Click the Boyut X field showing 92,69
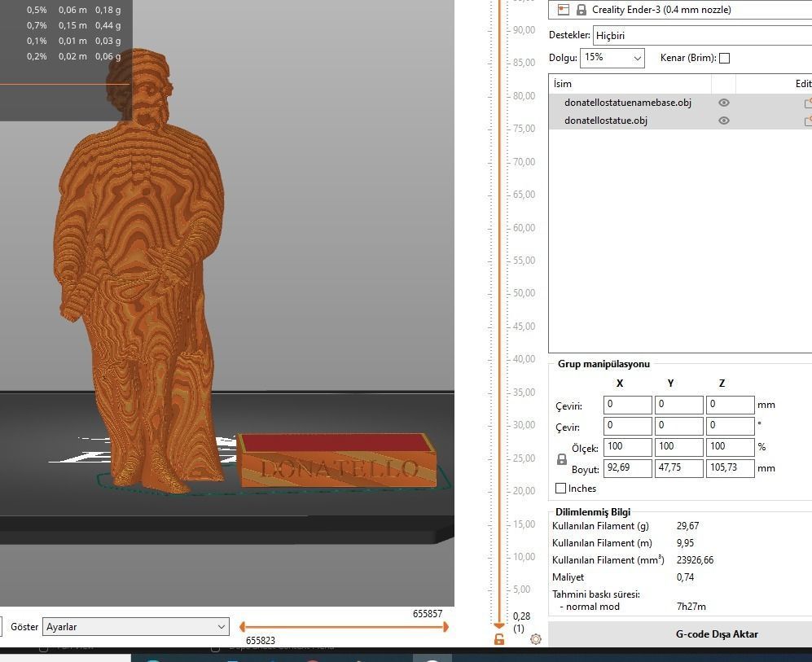This screenshot has width=812, height=662. pos(628,468)
